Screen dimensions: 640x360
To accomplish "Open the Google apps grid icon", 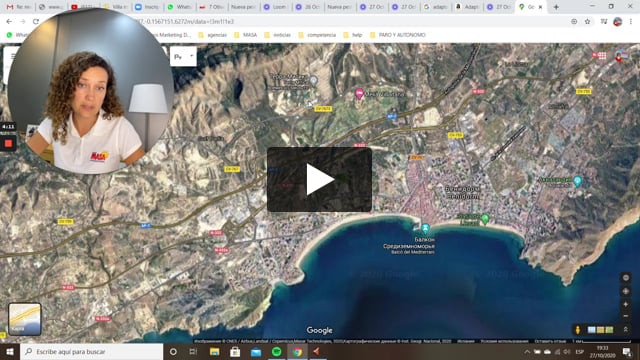I will click(x=602, y=56).
